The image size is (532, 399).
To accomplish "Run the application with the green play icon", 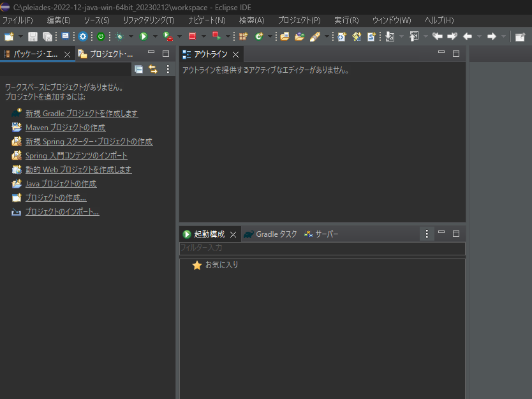I will click(143, 36).
